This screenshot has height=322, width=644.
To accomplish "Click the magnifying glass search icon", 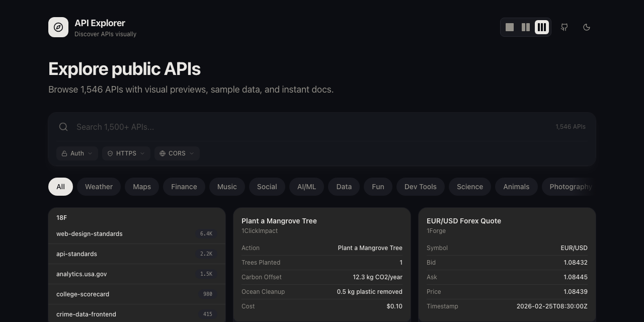I will 63,127.
